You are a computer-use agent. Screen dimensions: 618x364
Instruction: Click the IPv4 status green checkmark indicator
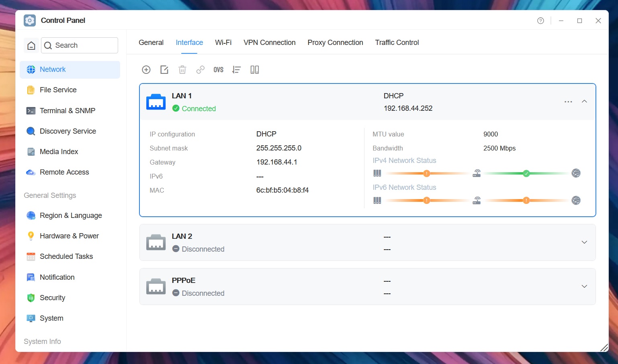click(x=526, y=173)
